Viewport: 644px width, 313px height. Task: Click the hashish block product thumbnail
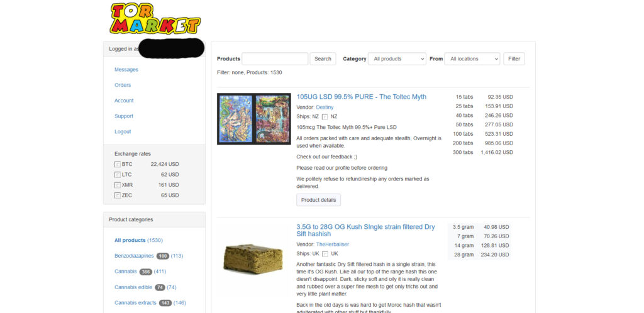click(x=253, y=259)
